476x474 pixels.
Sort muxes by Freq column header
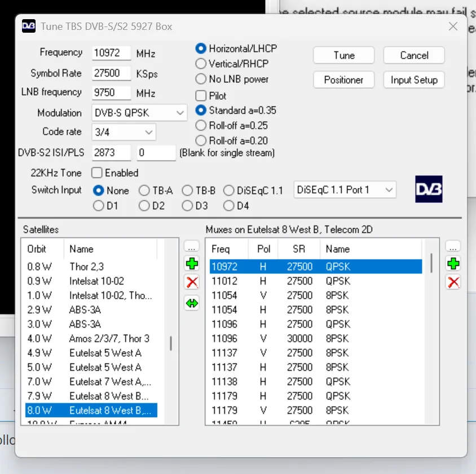(228, 249)
